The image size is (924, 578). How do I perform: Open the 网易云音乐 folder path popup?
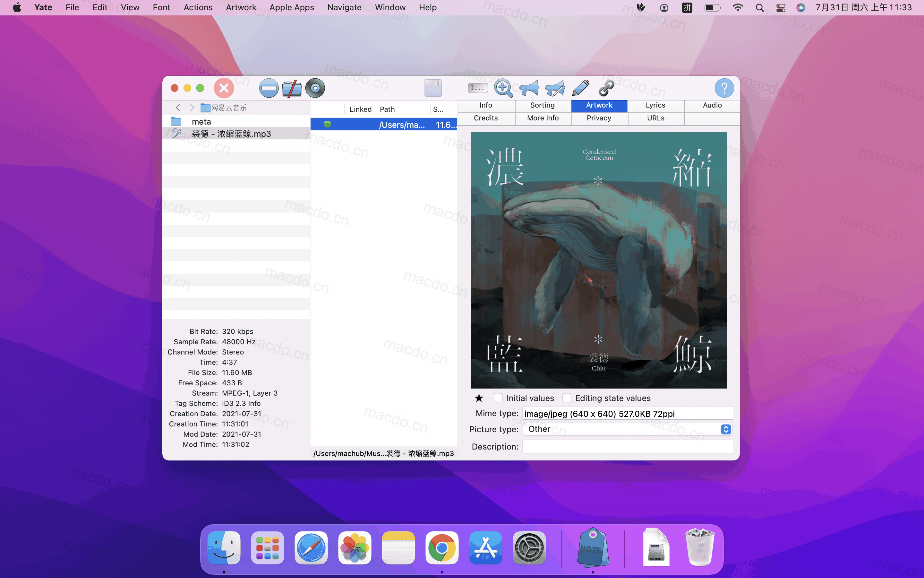coord(224,108)
